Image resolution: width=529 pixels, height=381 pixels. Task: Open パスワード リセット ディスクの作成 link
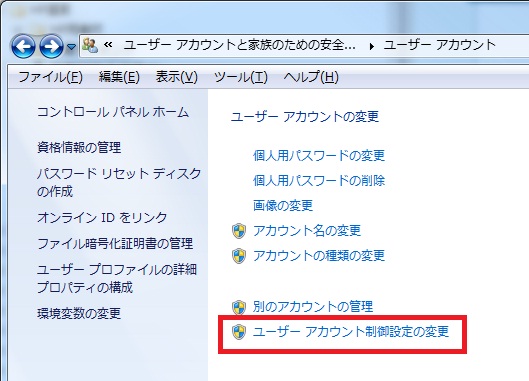pos(119,183)
